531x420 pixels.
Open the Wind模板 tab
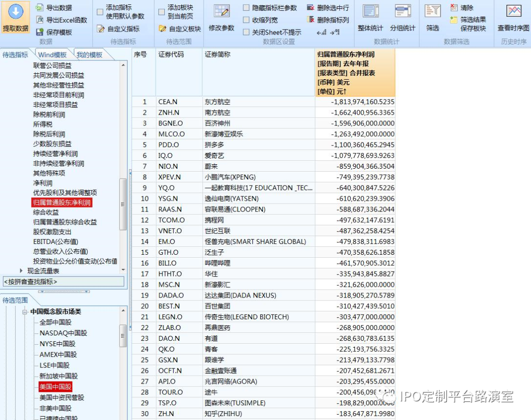tap(53, 55)
